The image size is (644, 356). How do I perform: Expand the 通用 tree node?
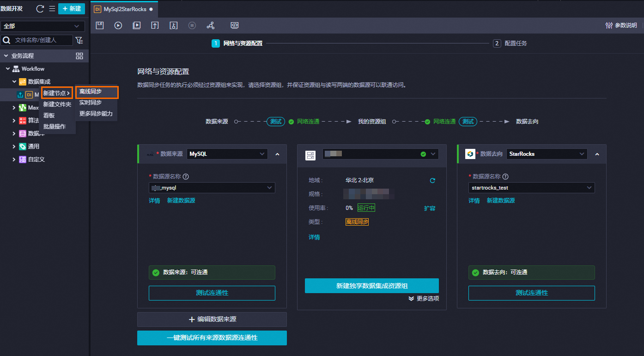[x=14, y=147]
